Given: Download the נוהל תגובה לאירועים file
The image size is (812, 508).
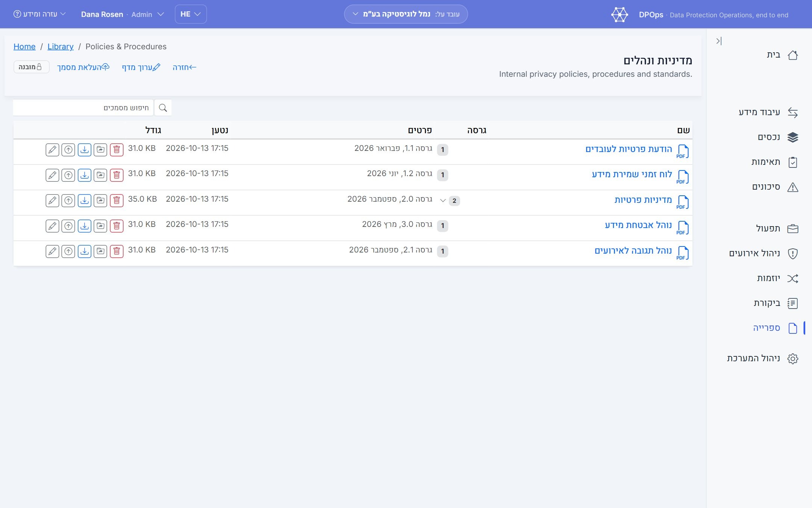Looking at the screenshot, I should [x=85, y=251].
